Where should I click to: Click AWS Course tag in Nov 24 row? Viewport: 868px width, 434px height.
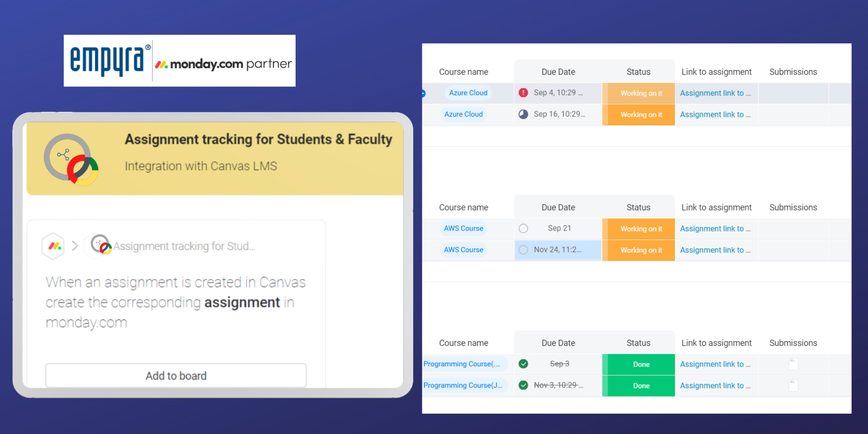463,250
